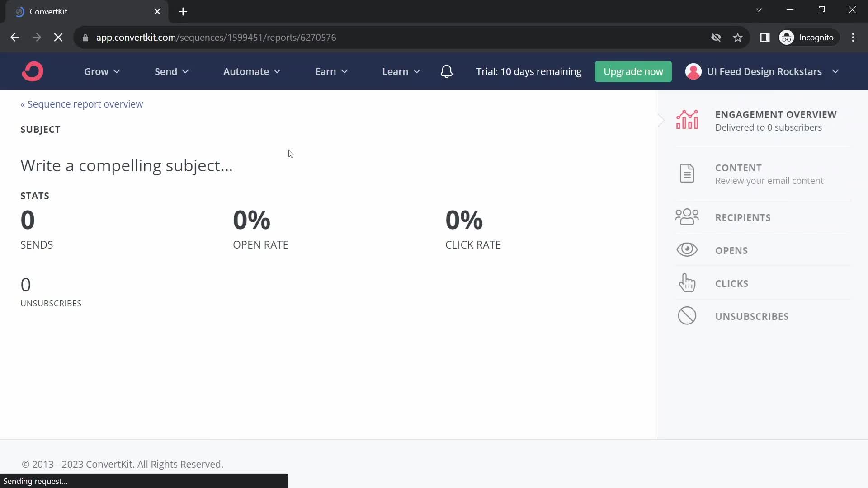This screenshot has width=868, height=488.
Task: Click the 0 UNSUBSCRIBES stat
Action: coord(51,292)
